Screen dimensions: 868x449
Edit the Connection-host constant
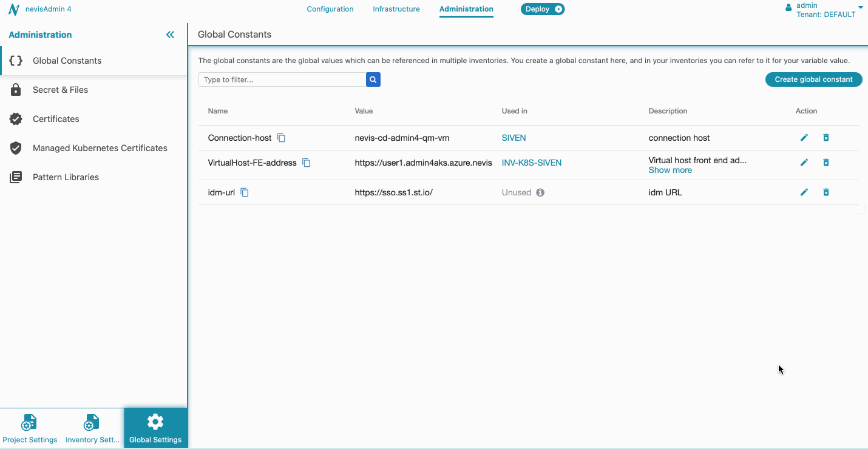click(804, 138)
